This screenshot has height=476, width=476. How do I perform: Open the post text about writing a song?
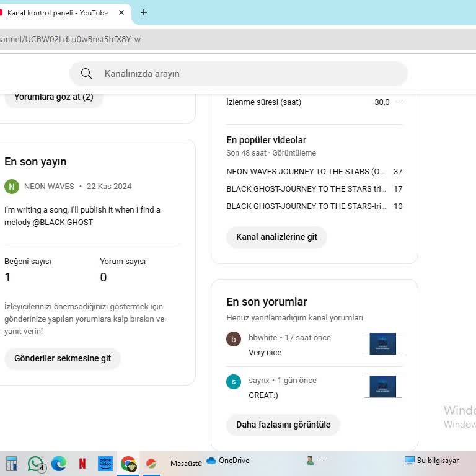[x=82, y=216]
